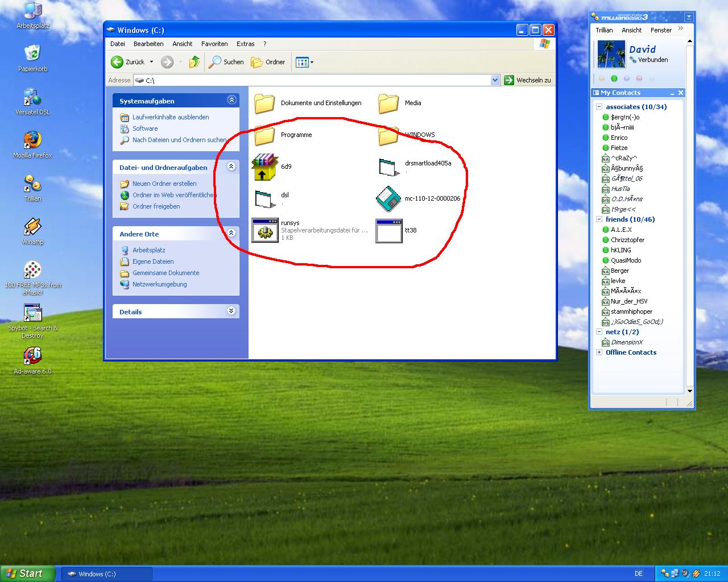The width and height of the screenshot is (728, 582).
Task: Select the 6d9 WinRAR archive icon
Action: (x=264, y=167)
